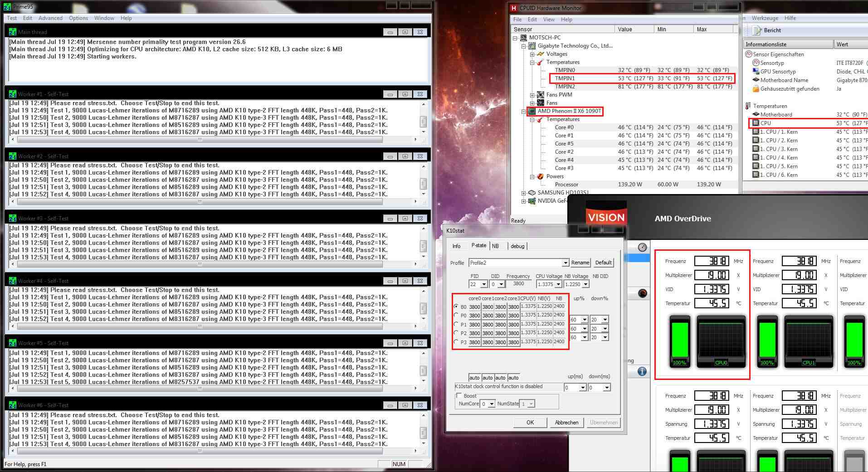Open the Advanced menu in Prime95

pos(50,18)
